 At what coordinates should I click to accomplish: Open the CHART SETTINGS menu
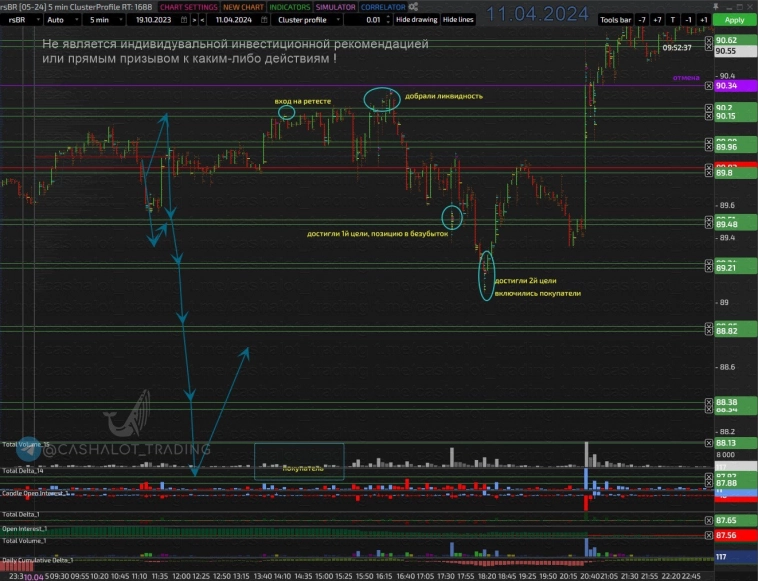[x=189, y=6]
